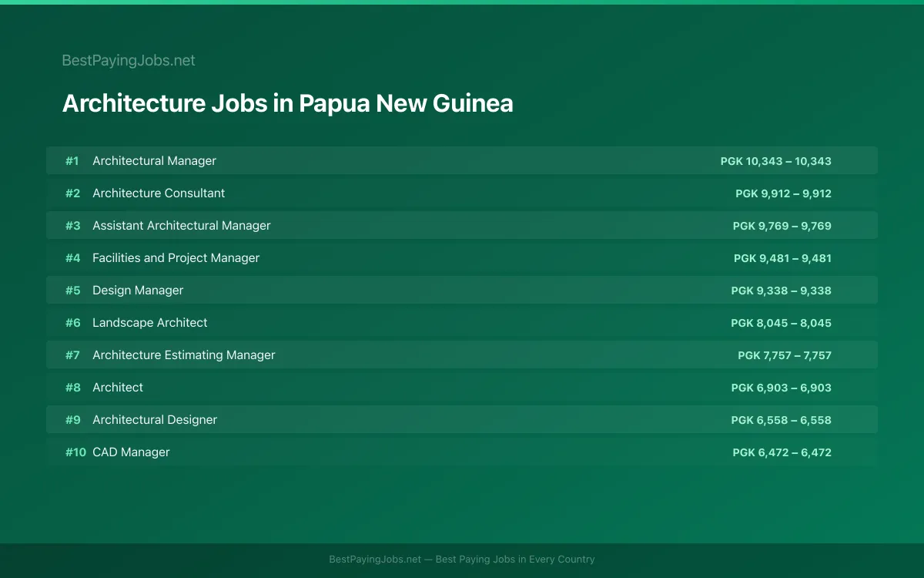Screen dimensions: 924x578
Task: Select the 'Architecture Jobs in Papua New Guinea' title
Action: (287, 103)
